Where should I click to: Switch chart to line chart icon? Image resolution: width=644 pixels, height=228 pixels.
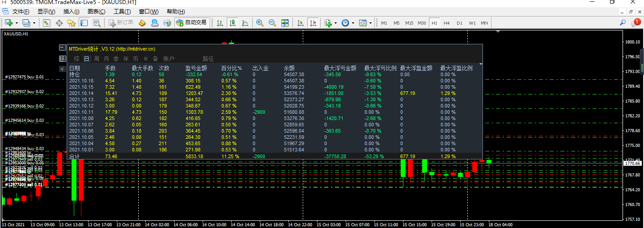[x=245, y=23]
